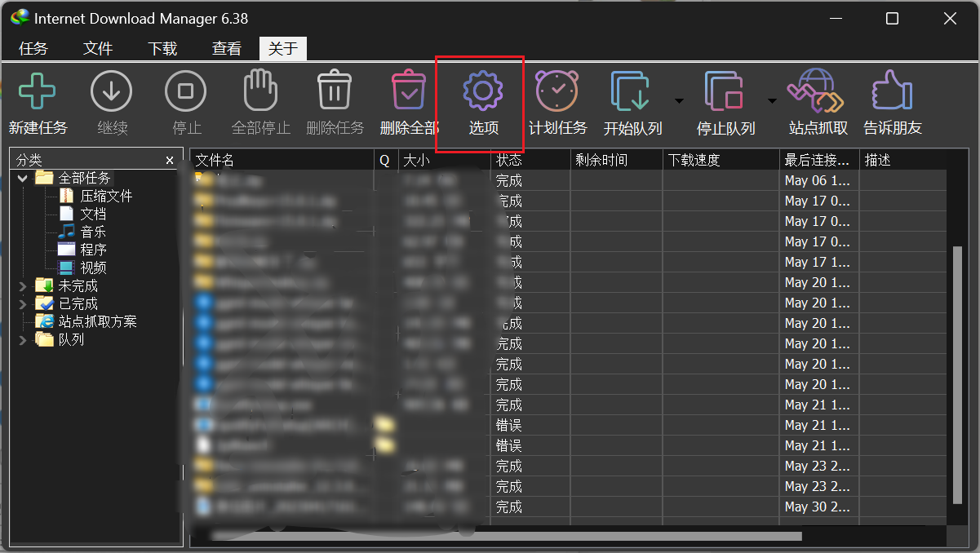This screenshot has width=980, height=553.
Task: Open the 文件 menu
Action: 98,49
